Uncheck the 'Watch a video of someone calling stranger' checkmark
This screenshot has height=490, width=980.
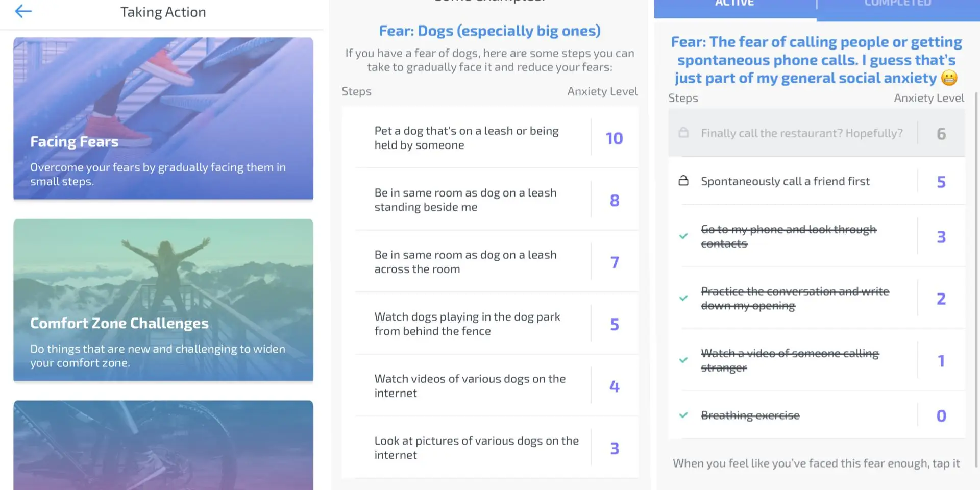pyautogui.click(x=683, y=360)
